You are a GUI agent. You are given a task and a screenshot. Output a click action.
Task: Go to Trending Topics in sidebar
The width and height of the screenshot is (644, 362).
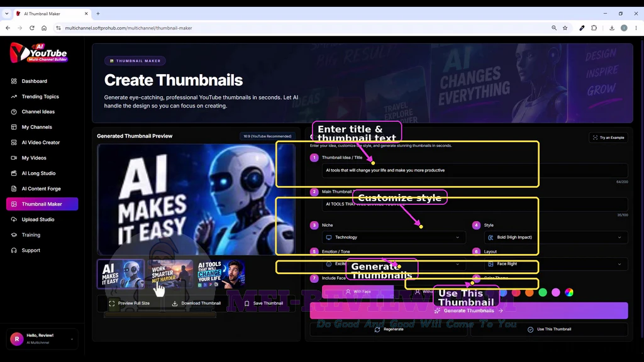(x=42, y=96)
